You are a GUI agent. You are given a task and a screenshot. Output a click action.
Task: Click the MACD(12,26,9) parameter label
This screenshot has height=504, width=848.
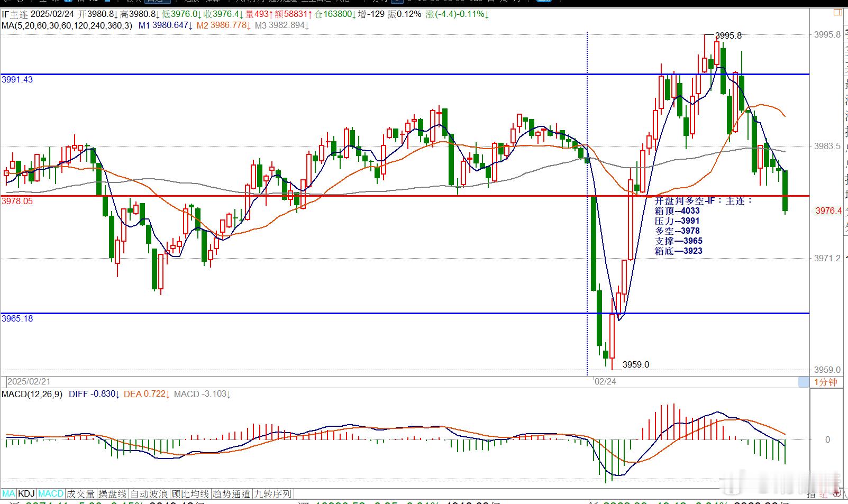(x=32, y=394)
